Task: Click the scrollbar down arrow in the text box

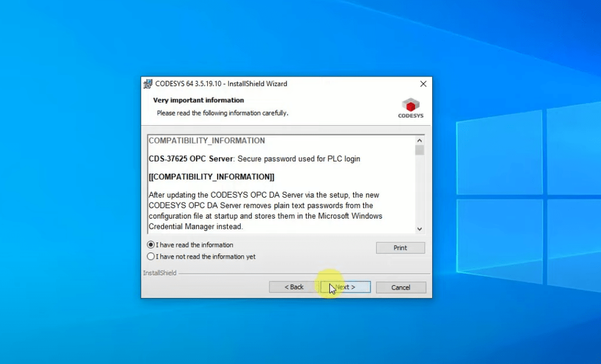Action: click(419, 229)
